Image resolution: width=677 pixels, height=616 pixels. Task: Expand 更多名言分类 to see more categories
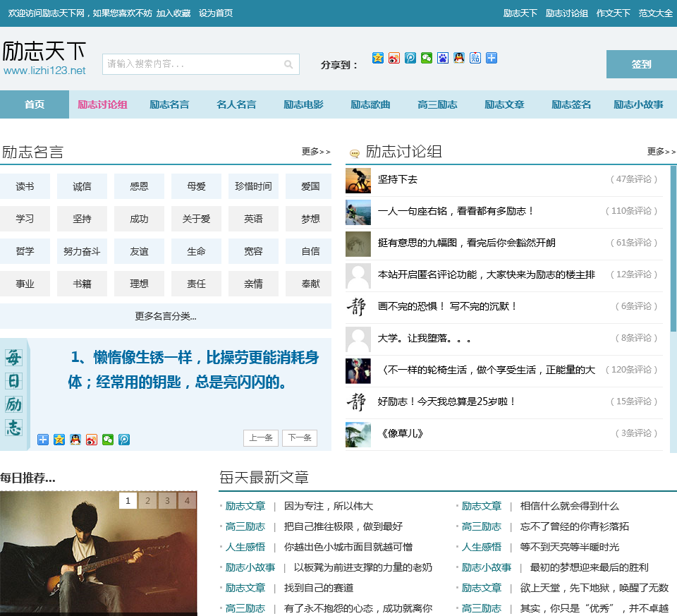pos(166,316)
